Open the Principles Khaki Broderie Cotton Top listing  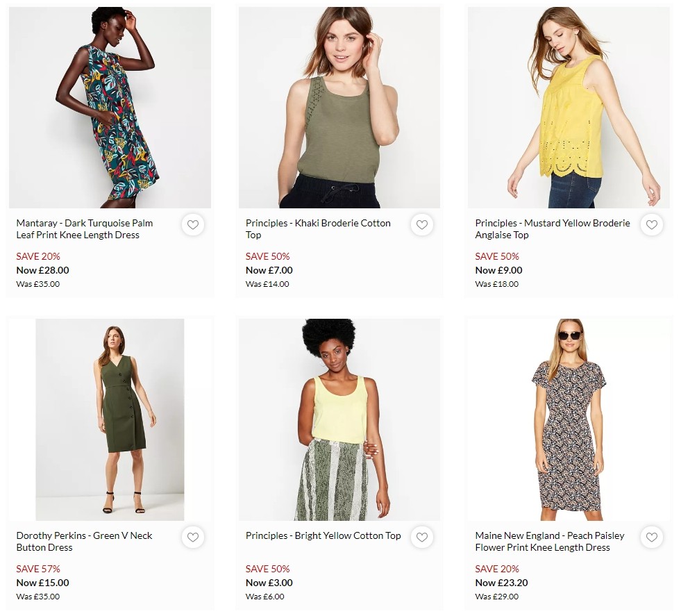tap(317, 229)
